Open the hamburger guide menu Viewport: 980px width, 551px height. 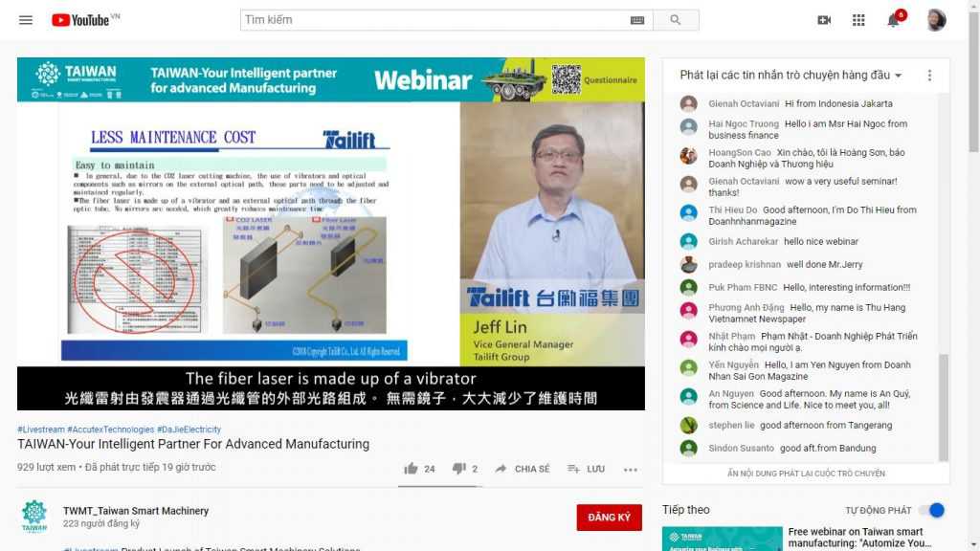pos(26,20)
